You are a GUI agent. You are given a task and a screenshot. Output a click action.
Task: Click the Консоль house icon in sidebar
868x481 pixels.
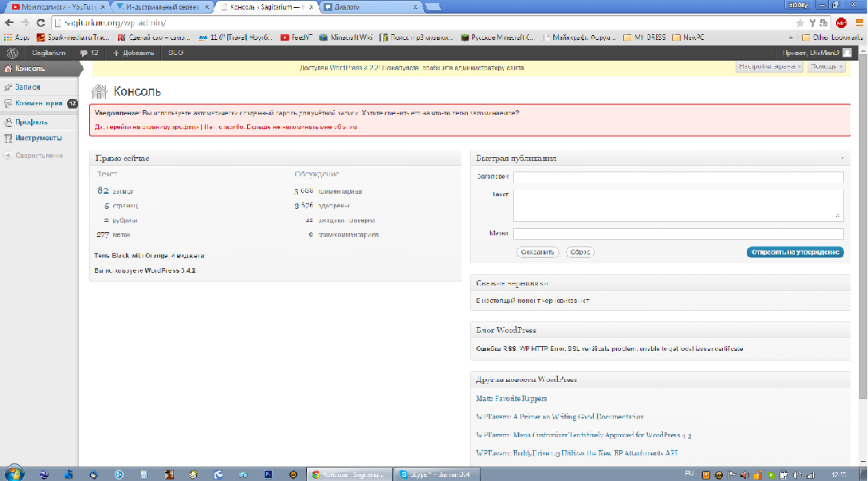[x=8, y=69]
